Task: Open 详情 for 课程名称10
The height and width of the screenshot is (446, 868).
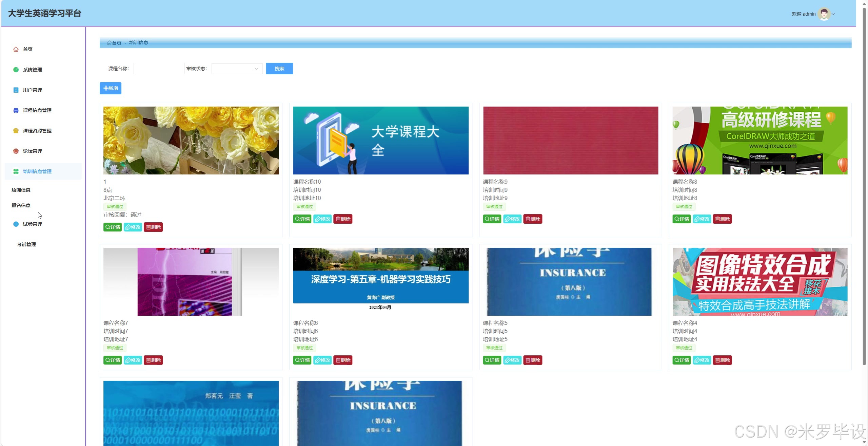Action: [x=302, y=219]
